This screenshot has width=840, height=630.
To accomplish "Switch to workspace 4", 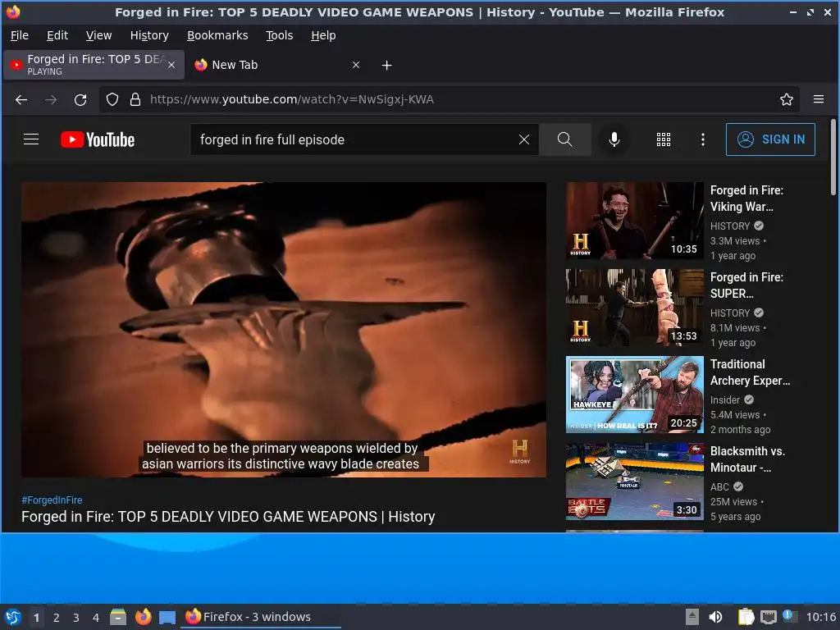I will 96,618.
